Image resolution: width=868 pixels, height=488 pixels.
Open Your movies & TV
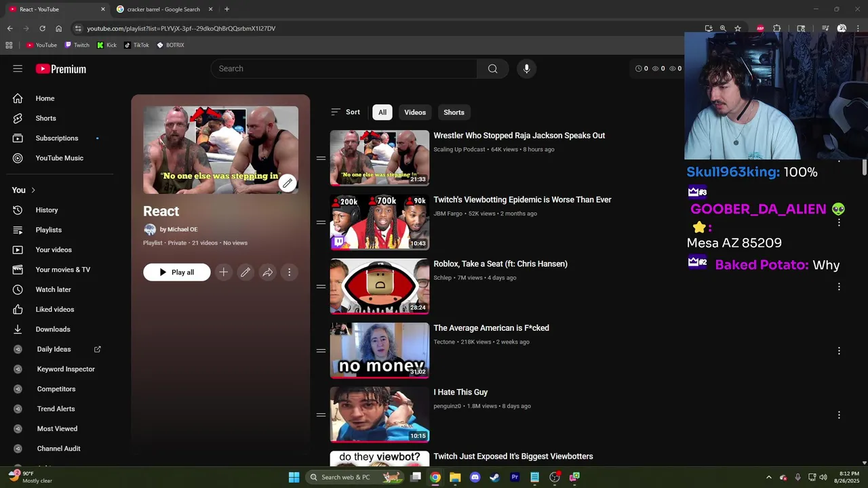(x=61, y=270)
